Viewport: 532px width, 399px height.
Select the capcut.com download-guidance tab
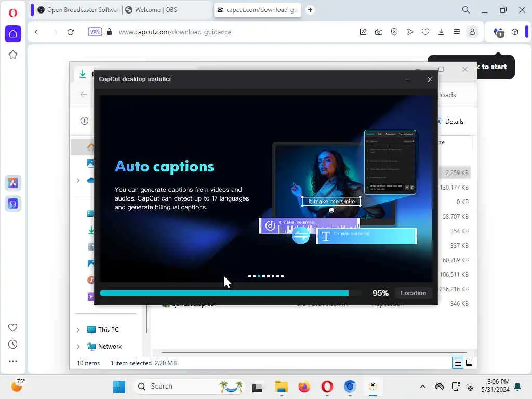(258, 10)
